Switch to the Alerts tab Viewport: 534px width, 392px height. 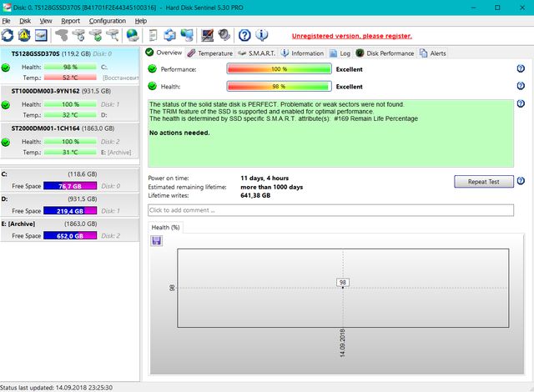click(x=432, y=53)
